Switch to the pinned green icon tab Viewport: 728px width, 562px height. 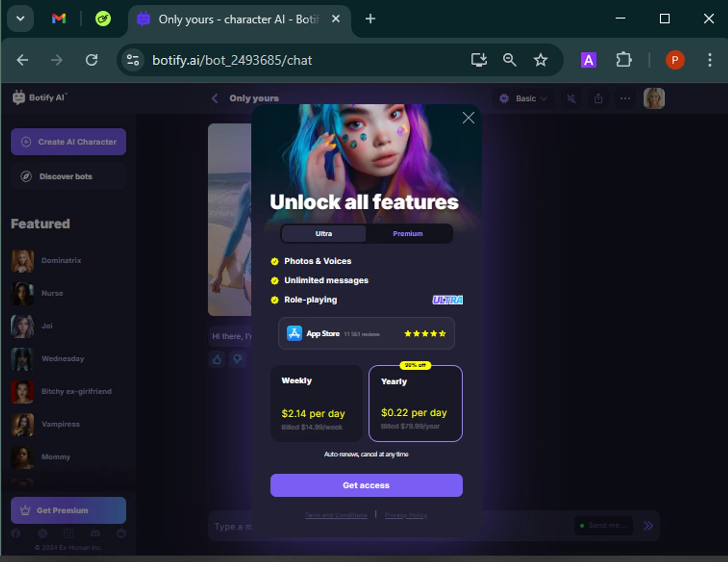[x=103, y=19]
